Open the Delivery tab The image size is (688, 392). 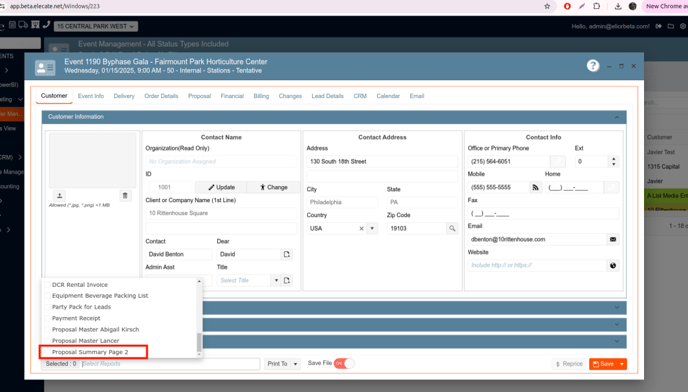coord(124,96)
